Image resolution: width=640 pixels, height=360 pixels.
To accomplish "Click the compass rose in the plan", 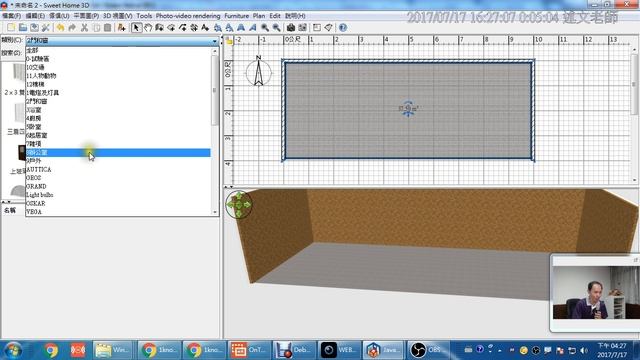I will tap(258, 72).
